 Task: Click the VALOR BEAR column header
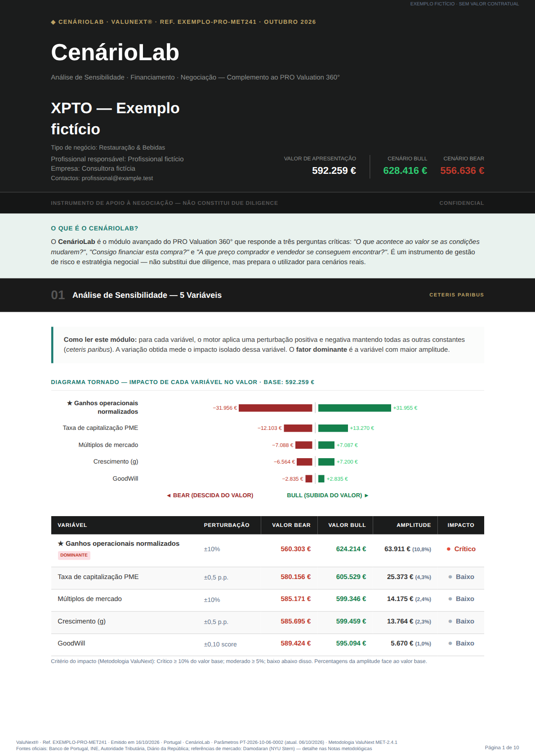pyautogui.click(x=291, y=525)
